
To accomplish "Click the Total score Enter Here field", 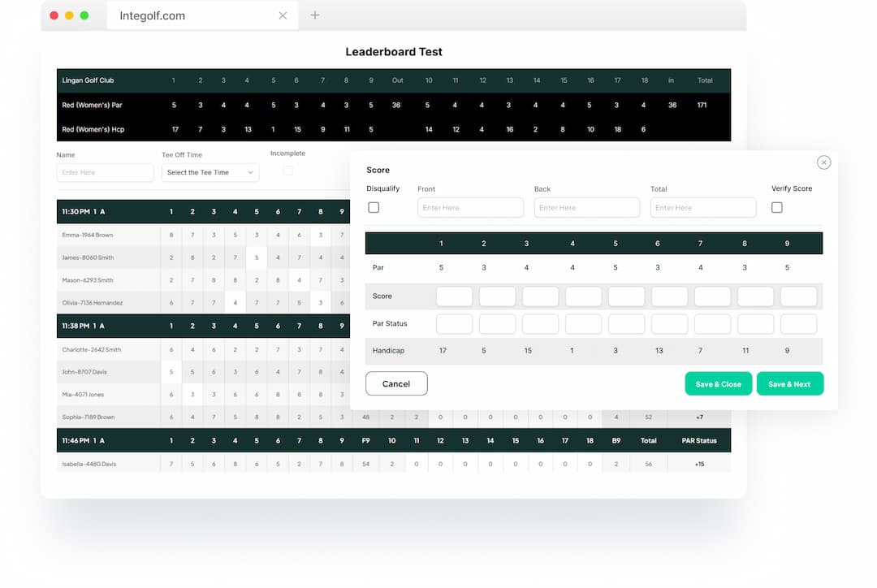I will [702, 207].
